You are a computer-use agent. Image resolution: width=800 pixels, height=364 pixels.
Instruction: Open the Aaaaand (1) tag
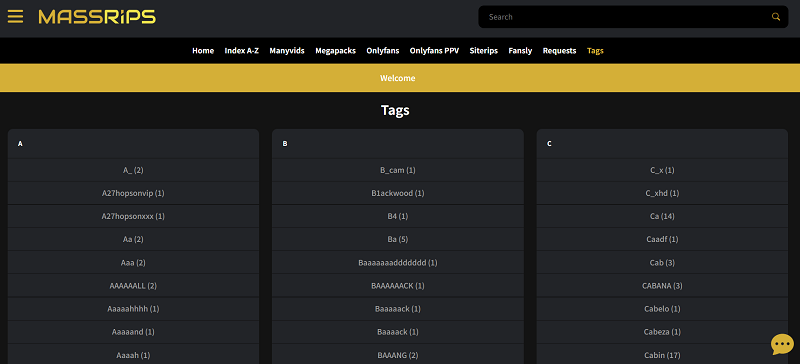point(133,331)
